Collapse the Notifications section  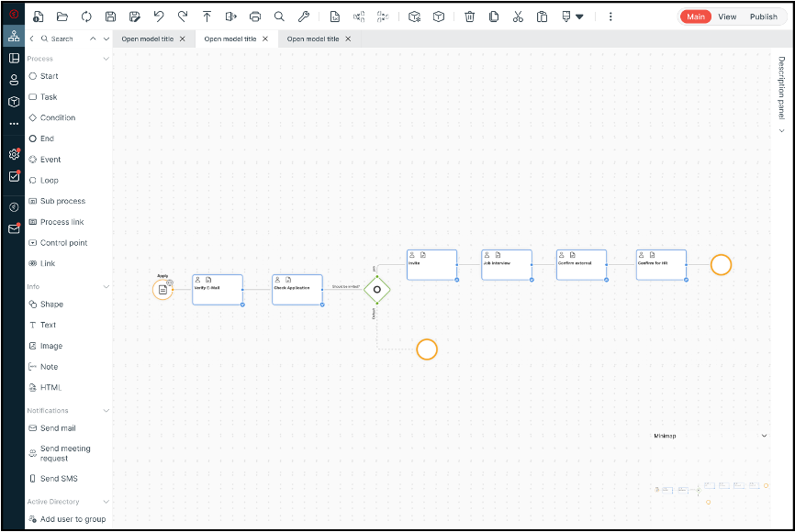[x=106, y=411]
